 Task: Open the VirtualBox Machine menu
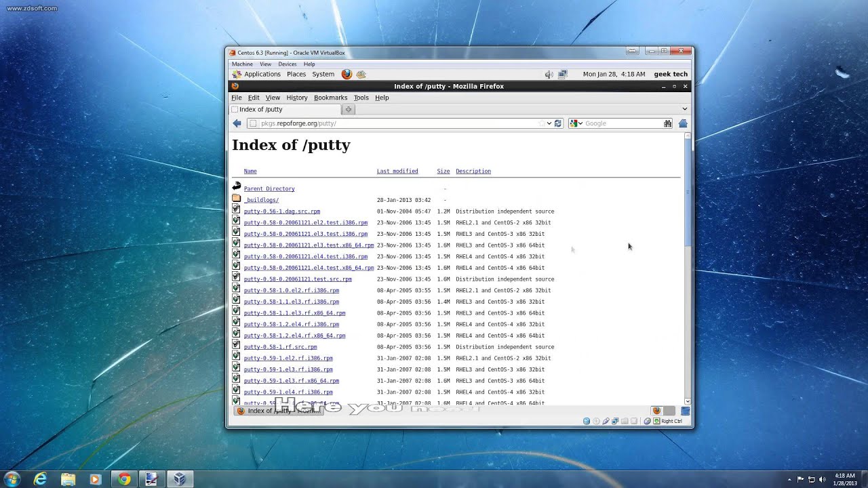tap(242, 64)
